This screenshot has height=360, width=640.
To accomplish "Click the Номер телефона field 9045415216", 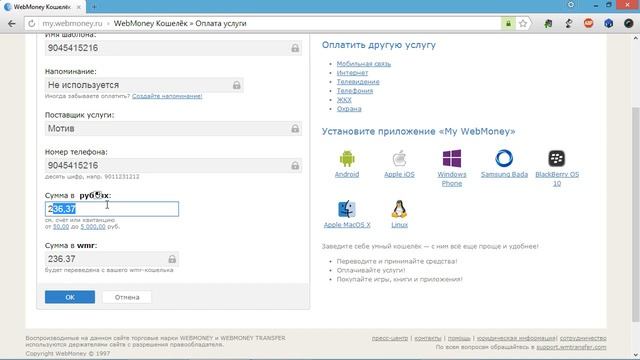I will pyautogui.click(x=173, y=165).
